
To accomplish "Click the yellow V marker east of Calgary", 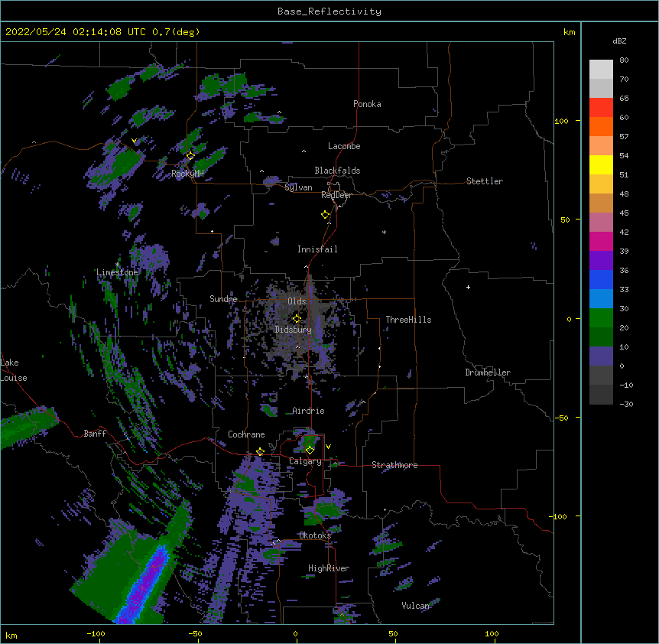I will coord(328,447).
